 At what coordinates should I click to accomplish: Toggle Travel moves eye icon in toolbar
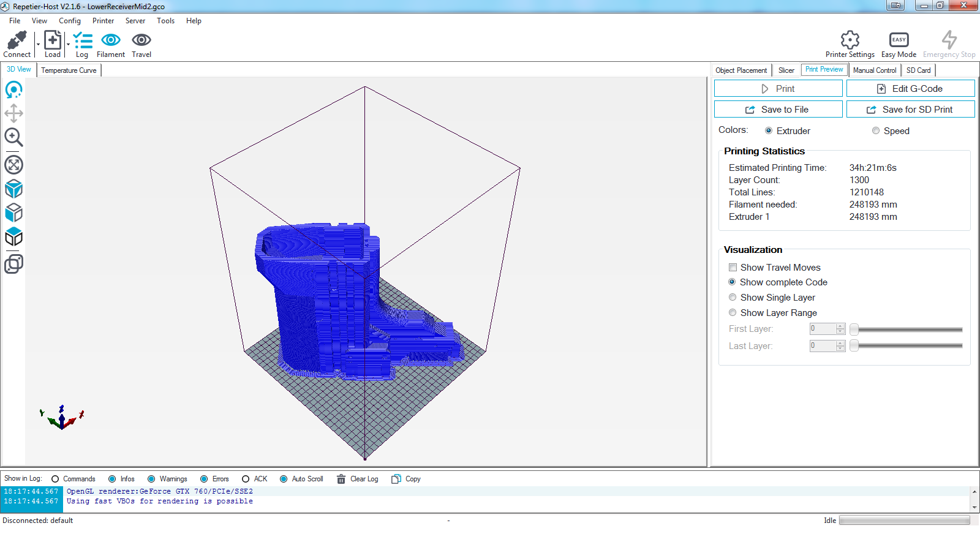pyautogui.click(x=141, y=40)
